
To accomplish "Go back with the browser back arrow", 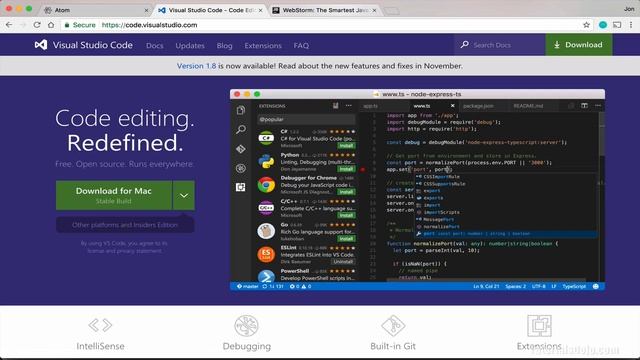I will pos(9,25).
